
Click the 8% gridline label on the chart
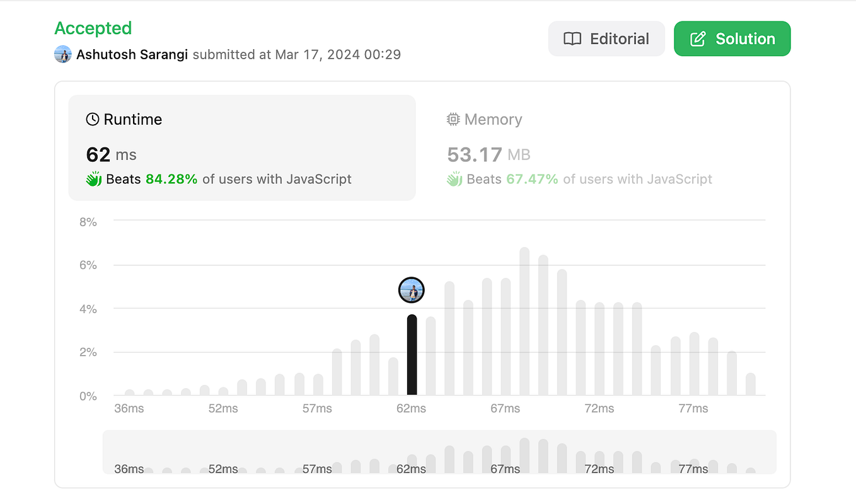(x=87, y=222)
